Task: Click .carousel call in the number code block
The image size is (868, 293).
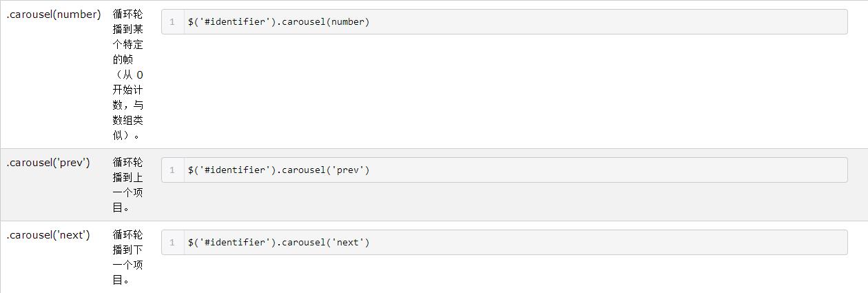Action: click(x=301, y=22)
